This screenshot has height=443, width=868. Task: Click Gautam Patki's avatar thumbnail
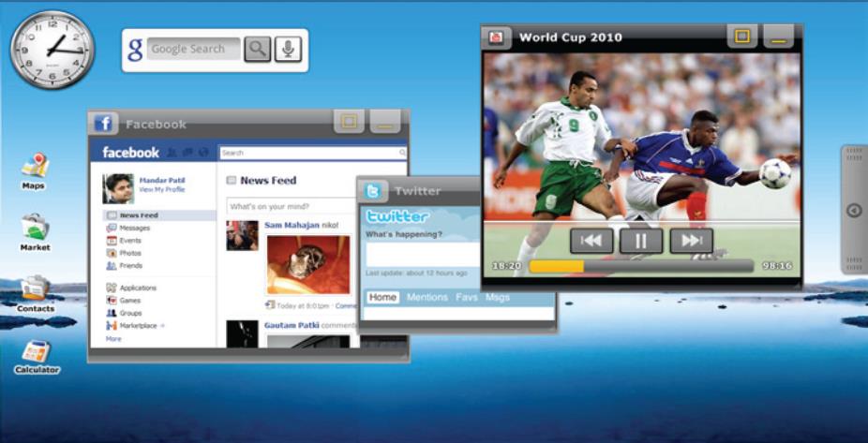point(242,334)
